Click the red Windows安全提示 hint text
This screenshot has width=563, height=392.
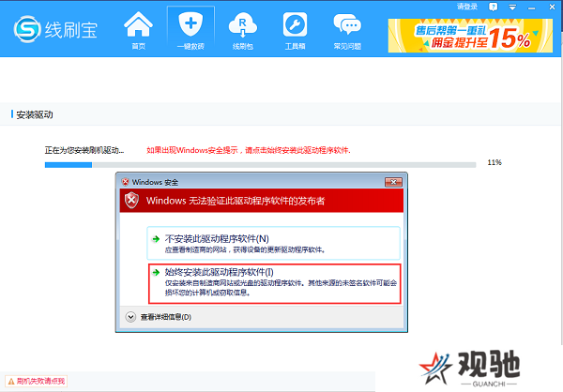(x=249, y=150)
